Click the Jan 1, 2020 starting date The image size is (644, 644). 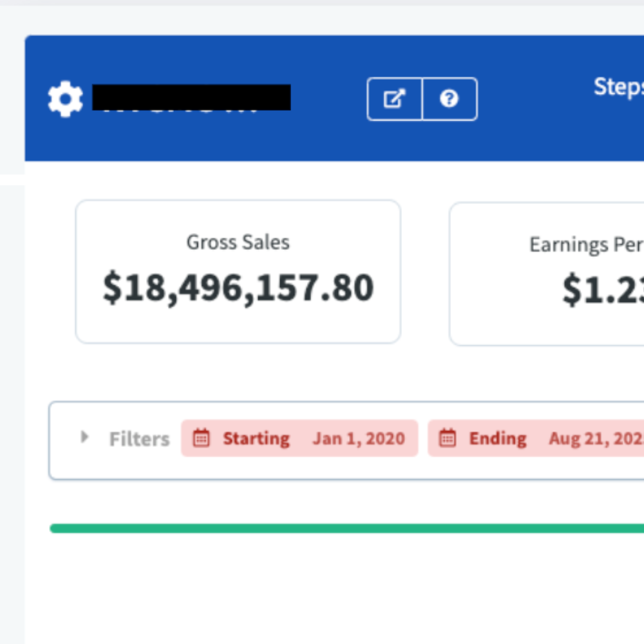(359, 438)
